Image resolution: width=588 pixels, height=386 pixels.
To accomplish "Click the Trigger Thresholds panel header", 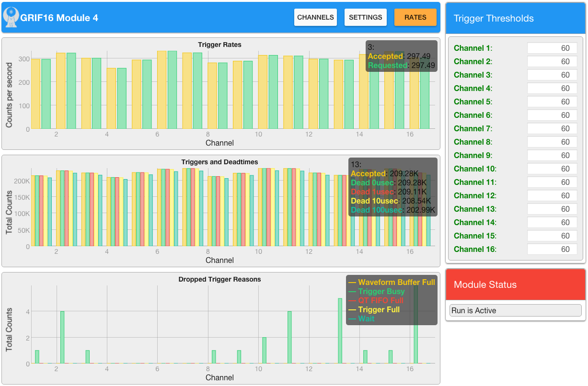I will pos(515,19).
